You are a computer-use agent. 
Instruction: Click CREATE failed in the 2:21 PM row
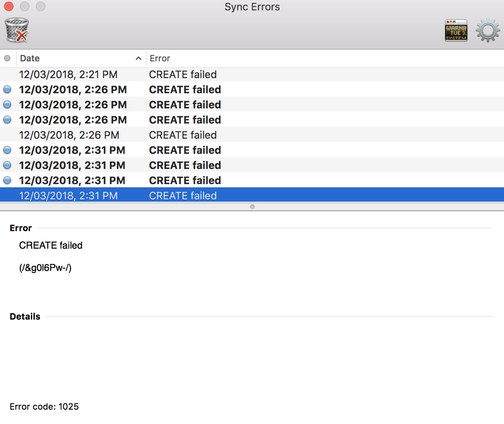[x=183, y=75]
